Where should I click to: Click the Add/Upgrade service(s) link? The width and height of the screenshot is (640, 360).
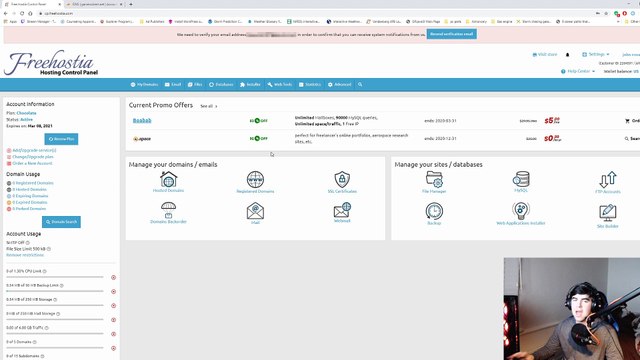(x=34, y=150)
